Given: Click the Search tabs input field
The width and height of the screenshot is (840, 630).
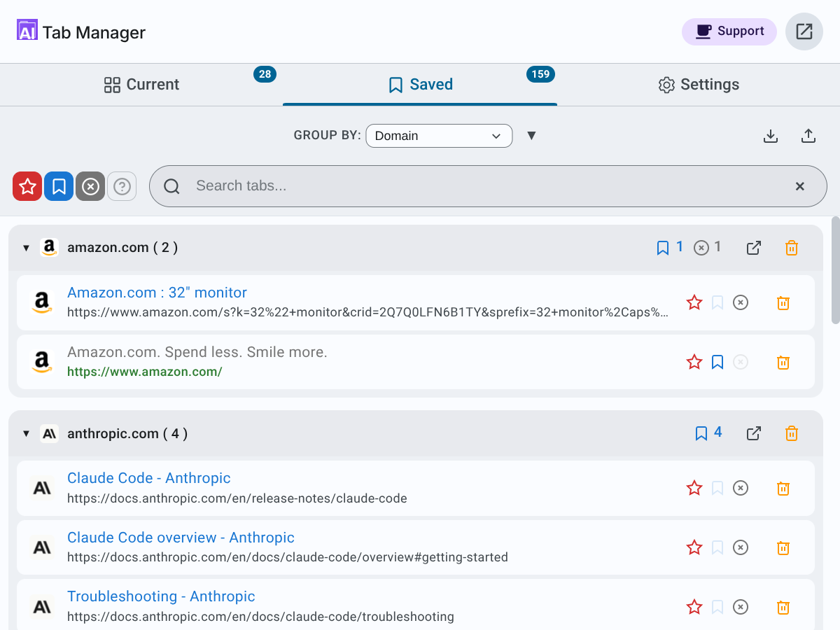Looking at the screenshot, I should coord(488,186).
